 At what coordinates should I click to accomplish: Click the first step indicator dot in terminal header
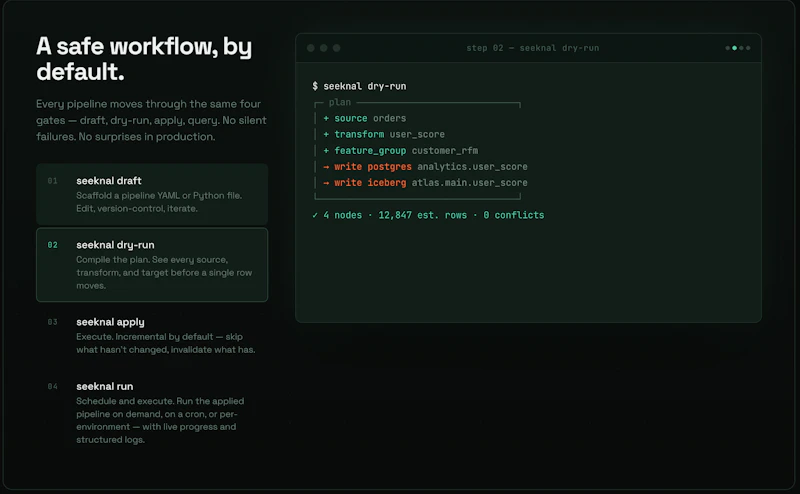tap(728, 48)
